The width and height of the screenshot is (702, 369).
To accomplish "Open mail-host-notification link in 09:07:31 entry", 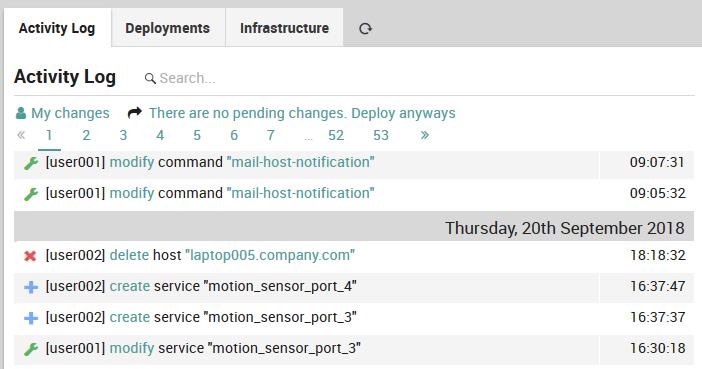I will (x=300, y=162).
